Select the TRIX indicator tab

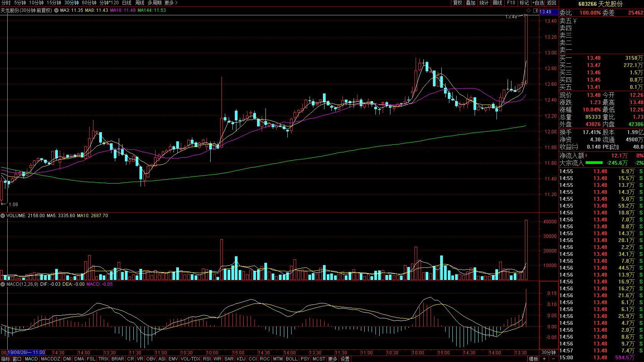click(x=103, y=359)
